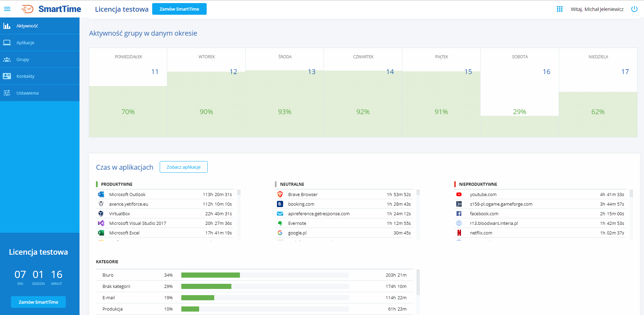This screenshot has height=315, width=644.
Task: Open Aktywność in the sidebar
Action: (27, 26)
